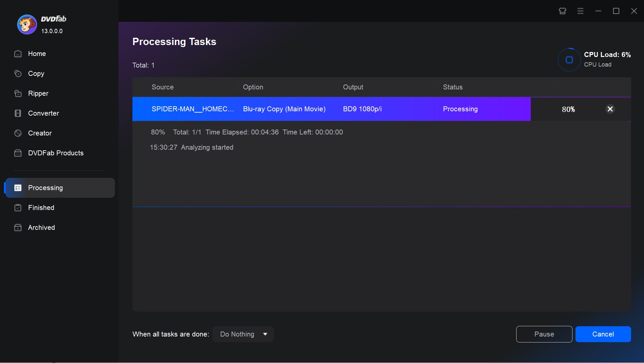Navigate to Converter module

[43, 113]
